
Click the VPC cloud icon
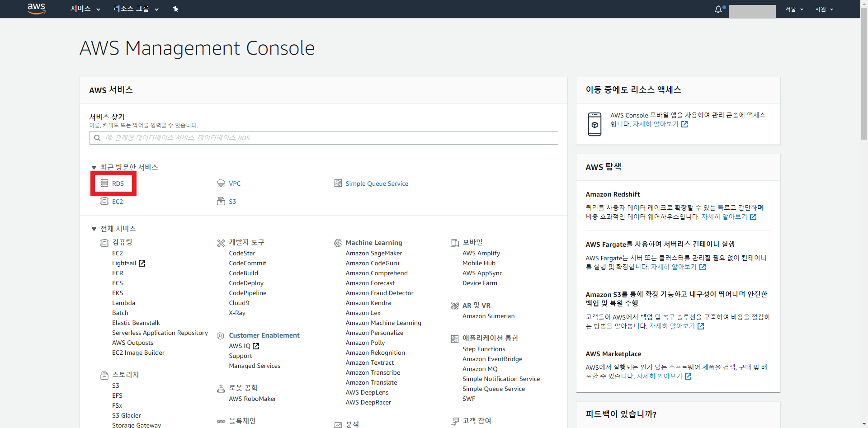(221, 183)
